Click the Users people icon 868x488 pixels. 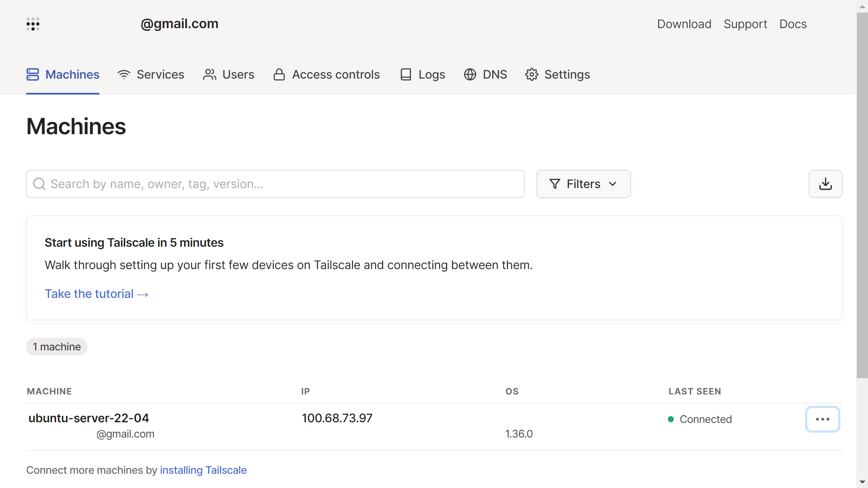210,75
